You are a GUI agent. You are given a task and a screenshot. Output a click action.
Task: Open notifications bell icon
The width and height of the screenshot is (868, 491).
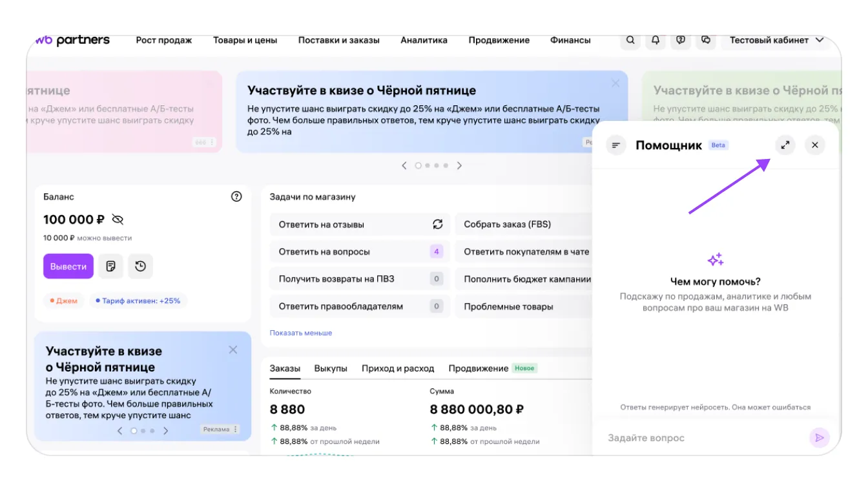tap(656, 40)
